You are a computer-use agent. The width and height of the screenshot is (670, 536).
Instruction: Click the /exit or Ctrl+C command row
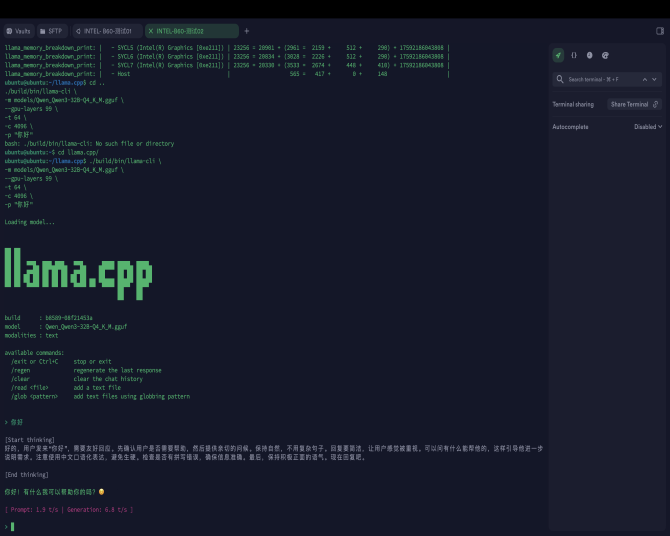coord(61,362)
